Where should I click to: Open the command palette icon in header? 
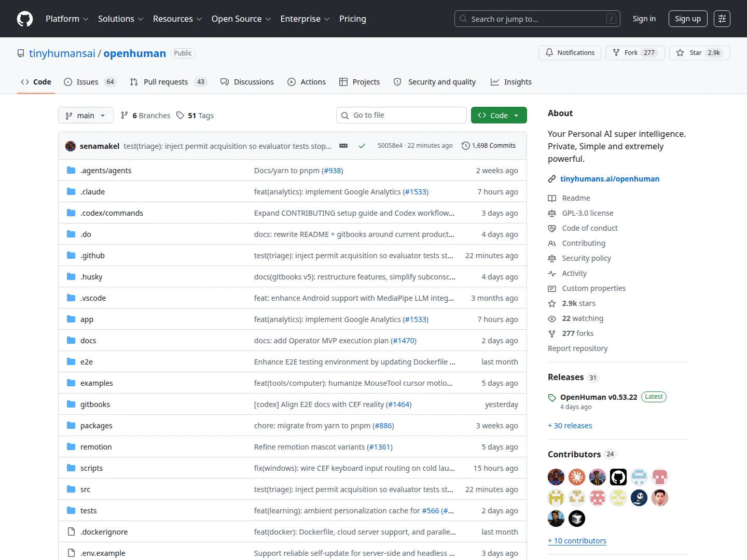(722, 19)
